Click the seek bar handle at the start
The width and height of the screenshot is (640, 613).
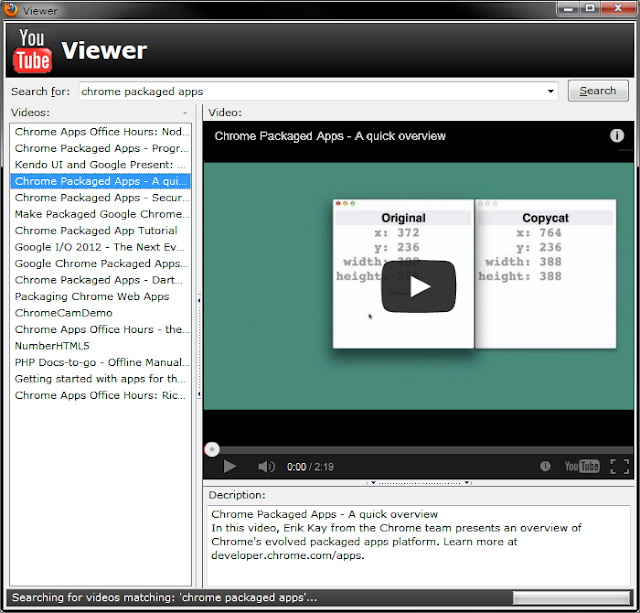(212, 449)
